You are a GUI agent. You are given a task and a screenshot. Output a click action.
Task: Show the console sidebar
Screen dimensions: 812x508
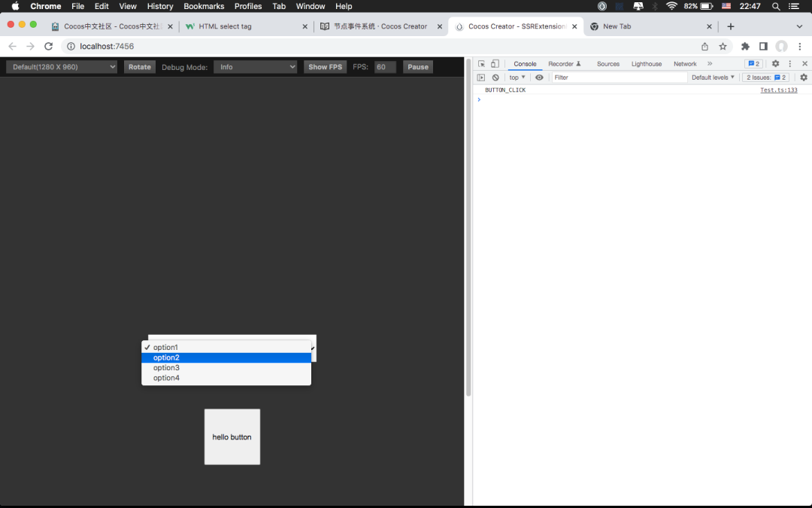[481, 78]
